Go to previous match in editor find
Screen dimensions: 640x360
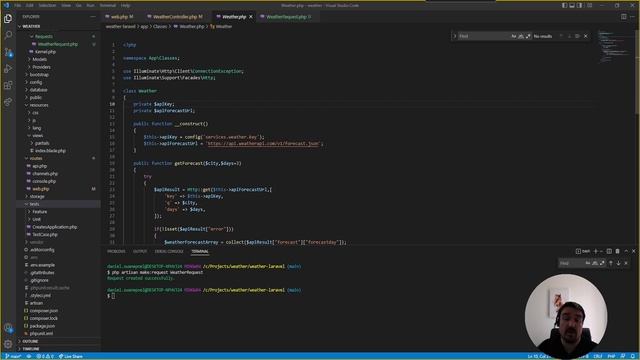pyautogui.click(x=561, y=36)
